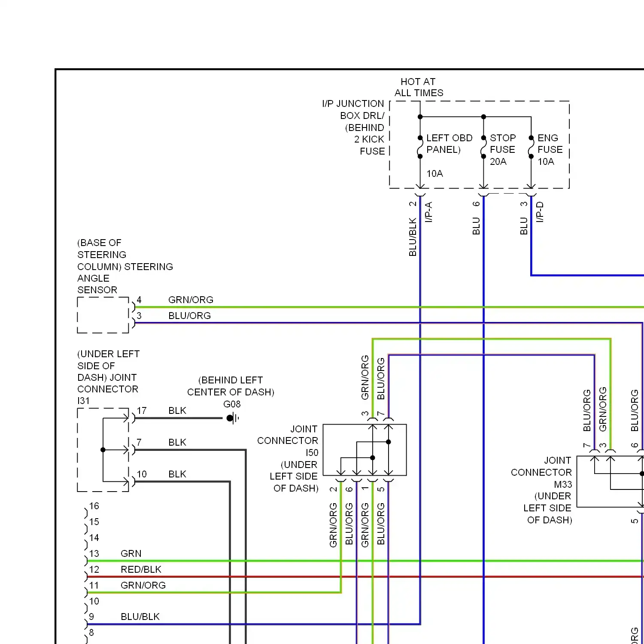Click the "BLK" label at I31 pin 17
Screen dimensions: 644x644
click(177, 410)
